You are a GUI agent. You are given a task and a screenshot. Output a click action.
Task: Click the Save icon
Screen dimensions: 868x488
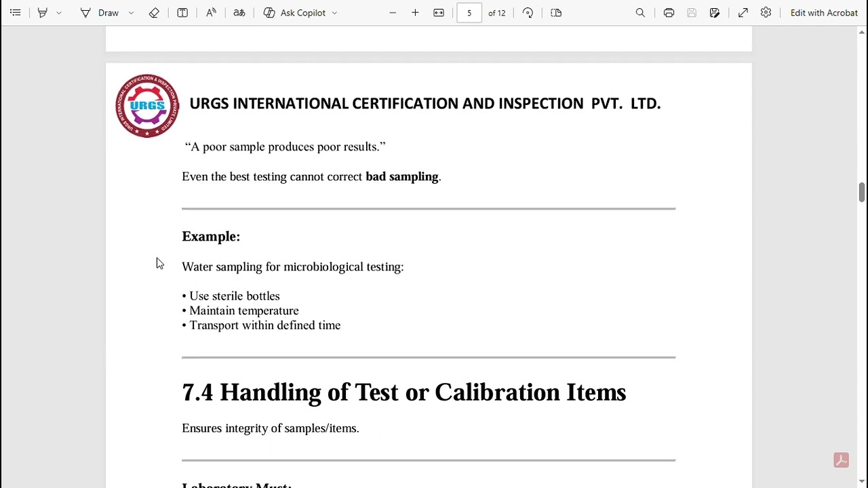(692, 13)
